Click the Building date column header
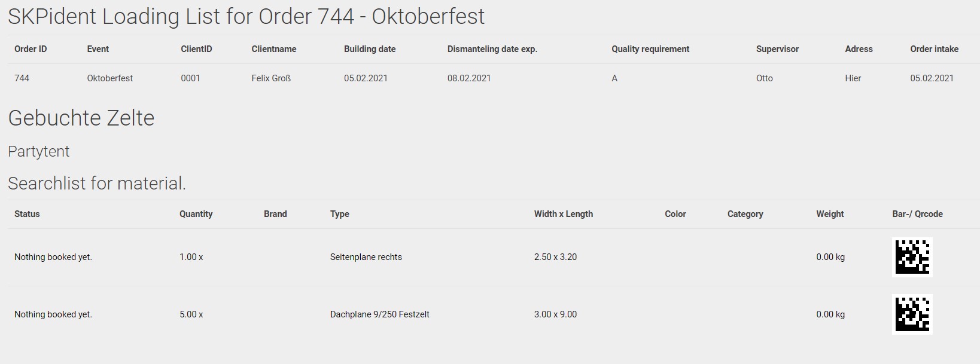The width and height of the screenshot is (980, 364). click(x=369, y=49)
